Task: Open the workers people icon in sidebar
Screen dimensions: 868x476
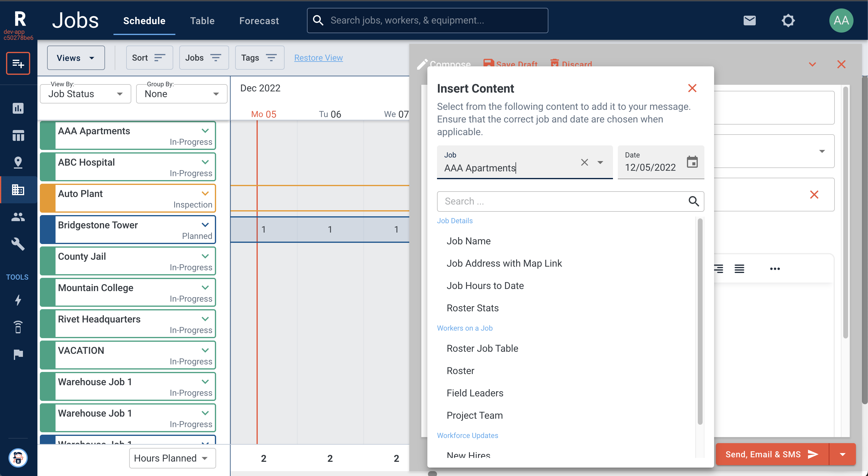Action: [18, 217]
